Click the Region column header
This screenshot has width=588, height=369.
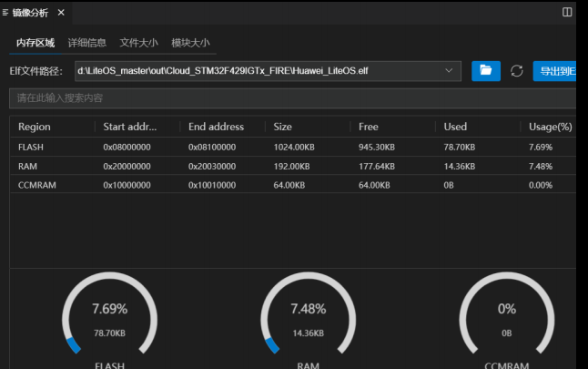point(34,127)
